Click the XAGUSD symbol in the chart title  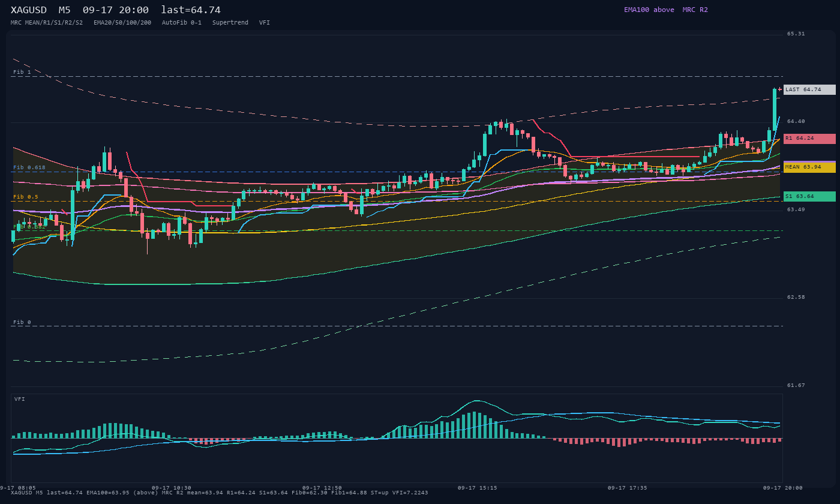point(29,10)
